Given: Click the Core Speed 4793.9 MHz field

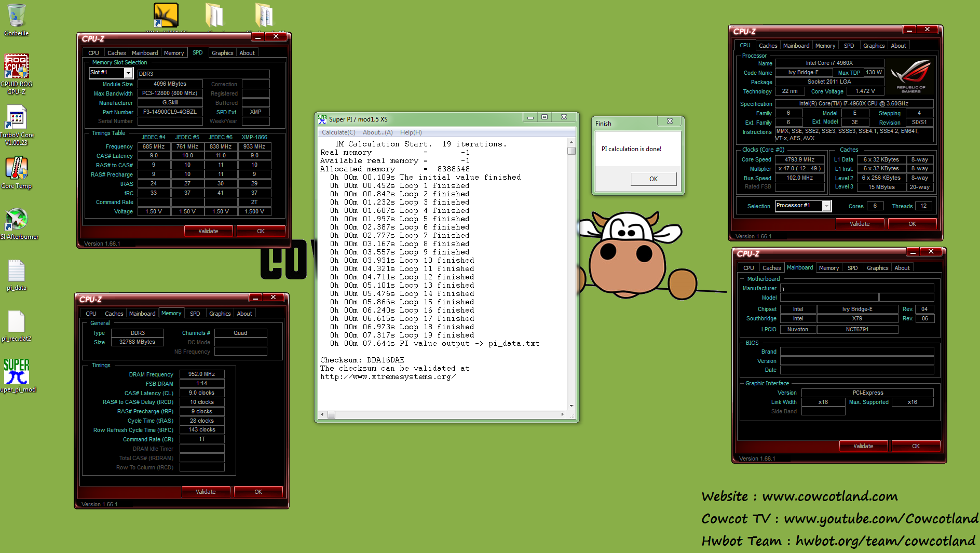Looking at the screenshot, I should 799,160.
